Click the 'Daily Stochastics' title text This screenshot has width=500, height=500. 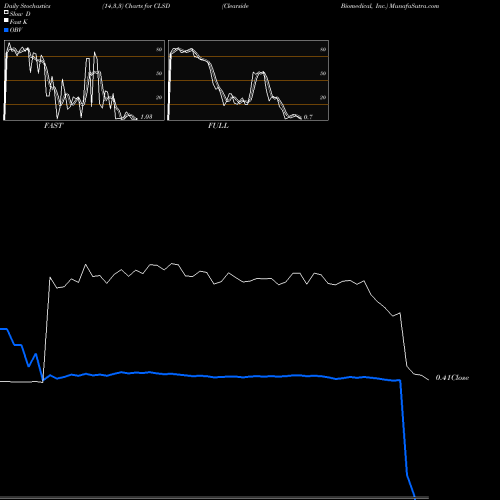(27, 6)
